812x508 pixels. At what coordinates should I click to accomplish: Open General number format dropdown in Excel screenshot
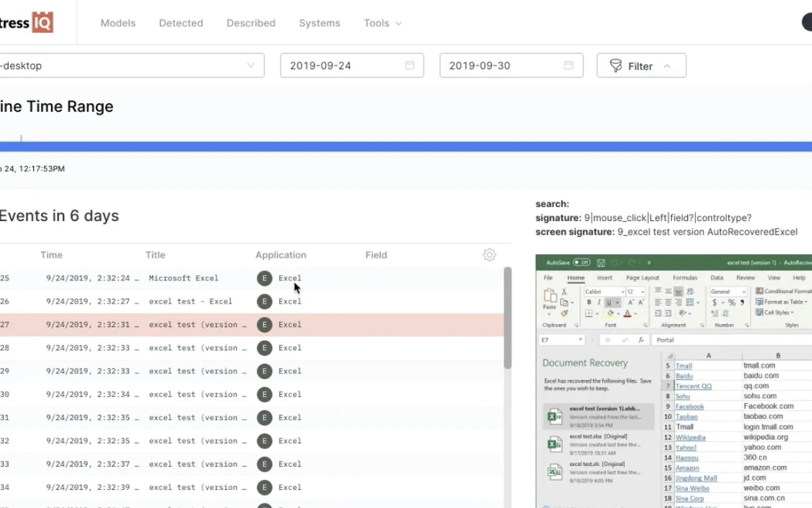click(744, 292)
